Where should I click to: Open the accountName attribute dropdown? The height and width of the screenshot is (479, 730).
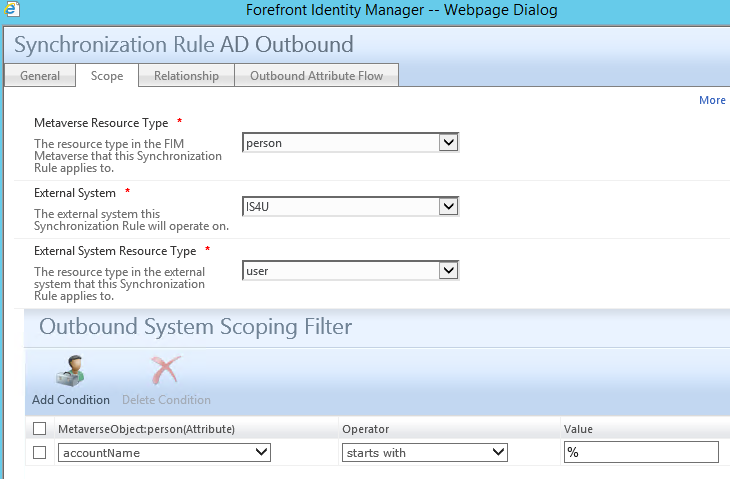(x=164, y=452)
